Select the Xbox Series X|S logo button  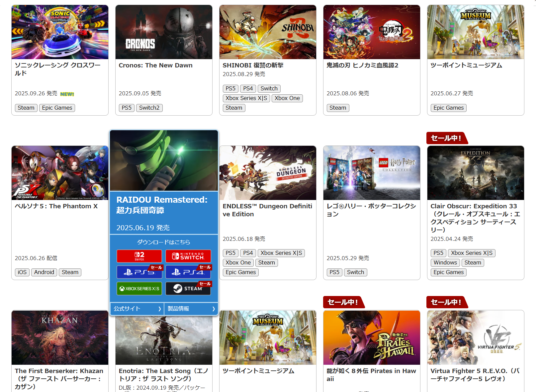139,288
